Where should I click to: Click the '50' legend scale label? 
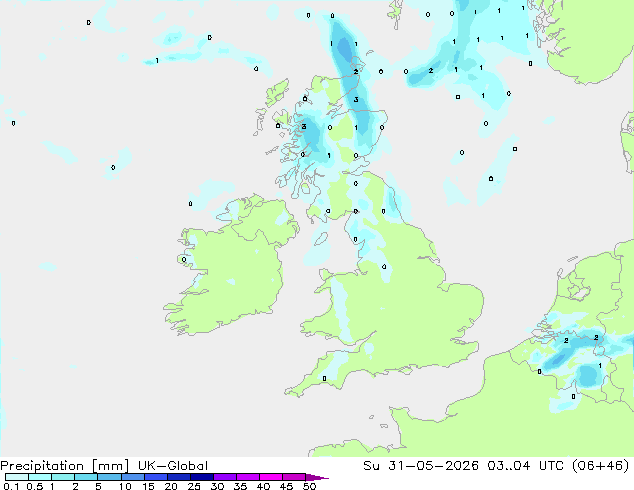pyautogui.click(x=309, y=486)
